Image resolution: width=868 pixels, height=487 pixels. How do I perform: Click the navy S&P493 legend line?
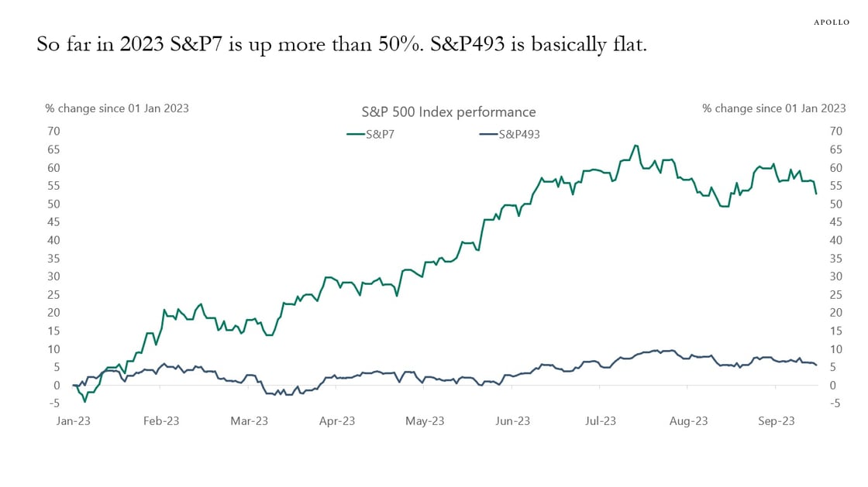(488, 134)
